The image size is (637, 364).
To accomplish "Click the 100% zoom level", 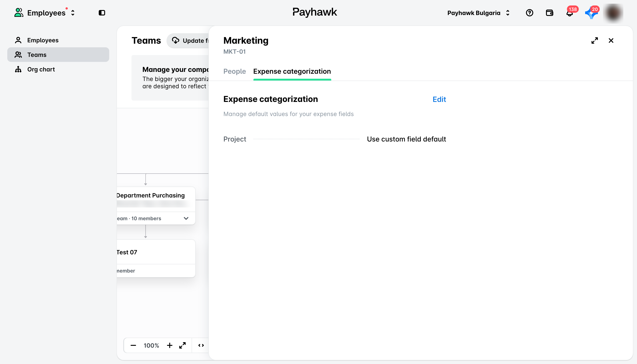I will (151, 345).
